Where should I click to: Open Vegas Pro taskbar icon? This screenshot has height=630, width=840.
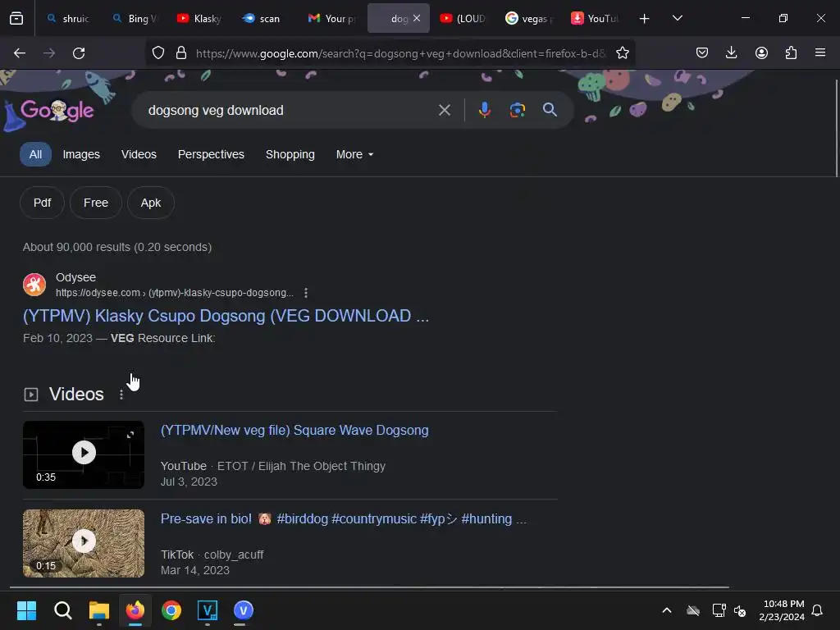208,610
